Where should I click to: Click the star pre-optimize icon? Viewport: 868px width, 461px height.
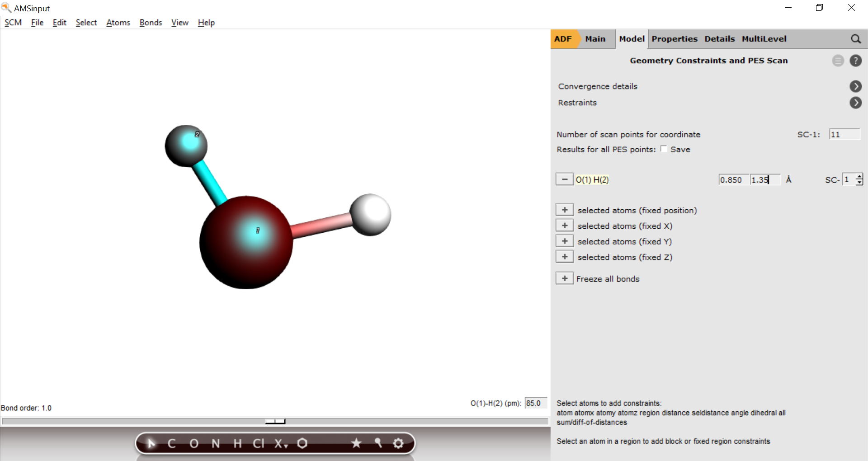[356, 443]
